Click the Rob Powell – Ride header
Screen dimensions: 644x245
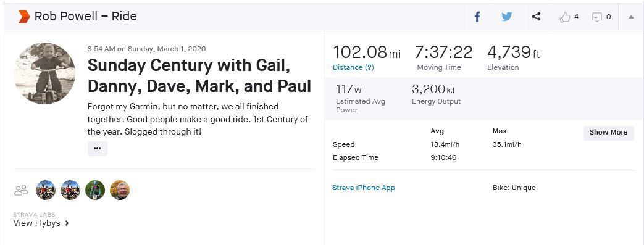(85, 17)
